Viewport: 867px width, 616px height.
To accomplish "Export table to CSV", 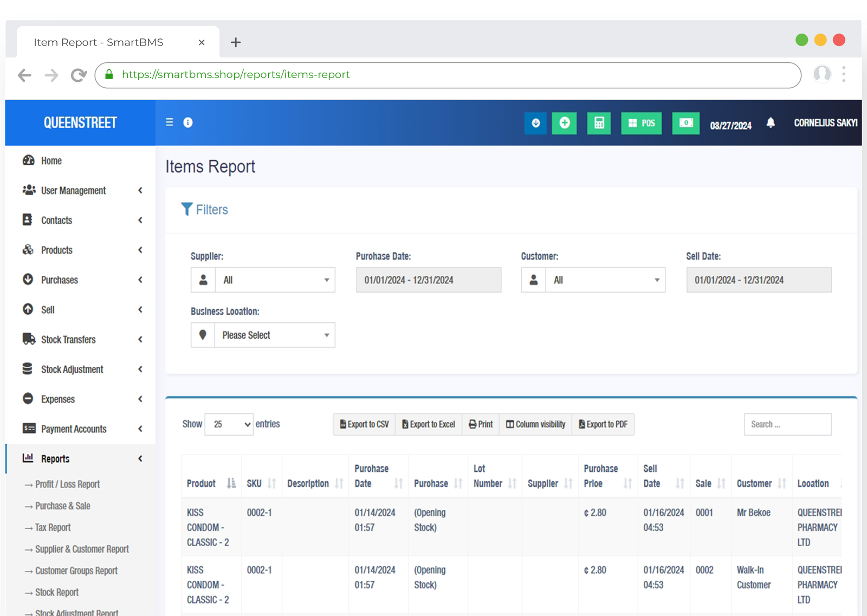I will [x=364, y=424].
